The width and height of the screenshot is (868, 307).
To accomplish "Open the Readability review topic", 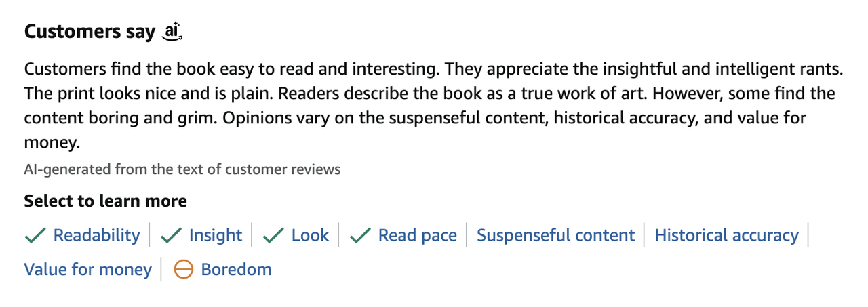I will (96, 235).
